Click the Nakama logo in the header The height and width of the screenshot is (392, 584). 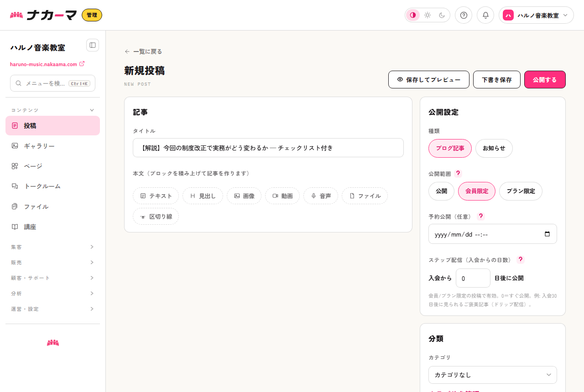(x=43, y=15)
